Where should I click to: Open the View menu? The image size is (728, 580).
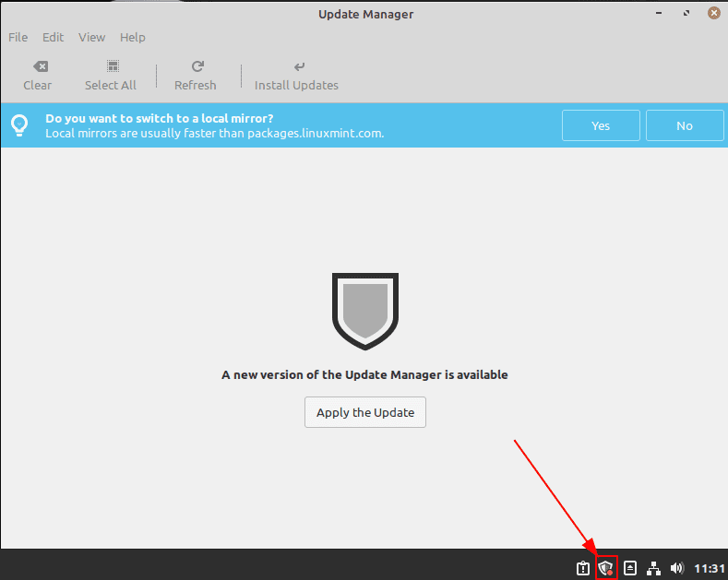[91, 37]
